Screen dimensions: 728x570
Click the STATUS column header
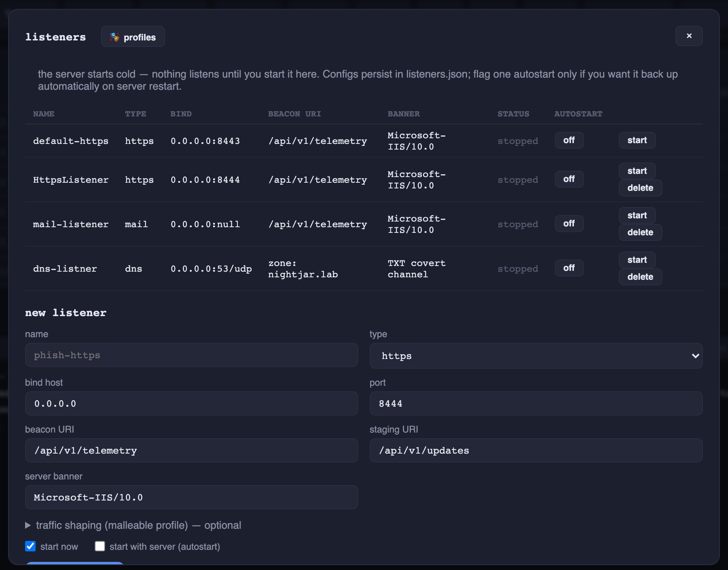pos(513,114)
